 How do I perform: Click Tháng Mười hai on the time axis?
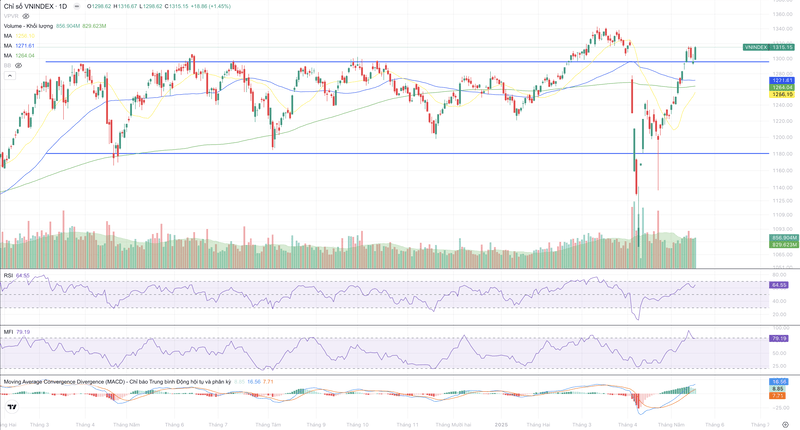(x=453, y=424)
